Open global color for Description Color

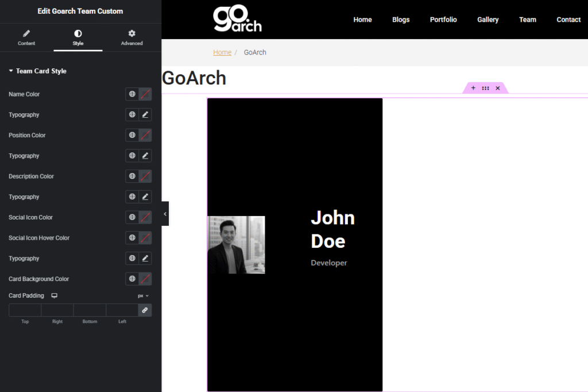(132, 176)
